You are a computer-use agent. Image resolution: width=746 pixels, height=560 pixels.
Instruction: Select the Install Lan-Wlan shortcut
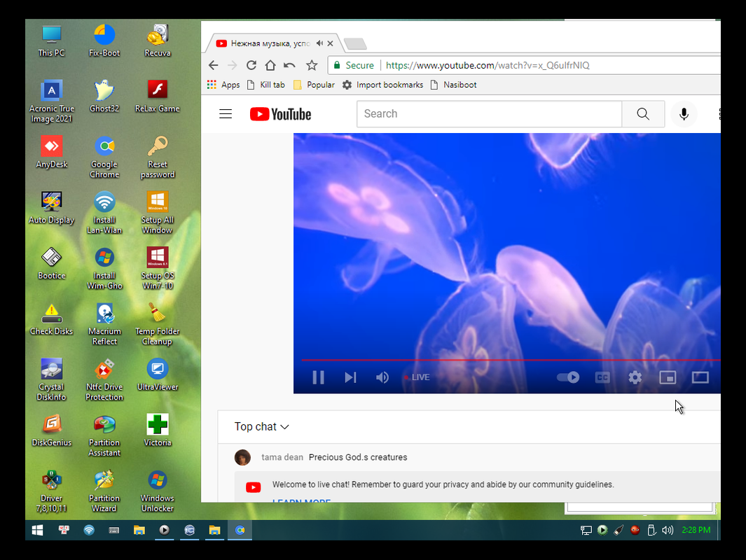(104, 213)
